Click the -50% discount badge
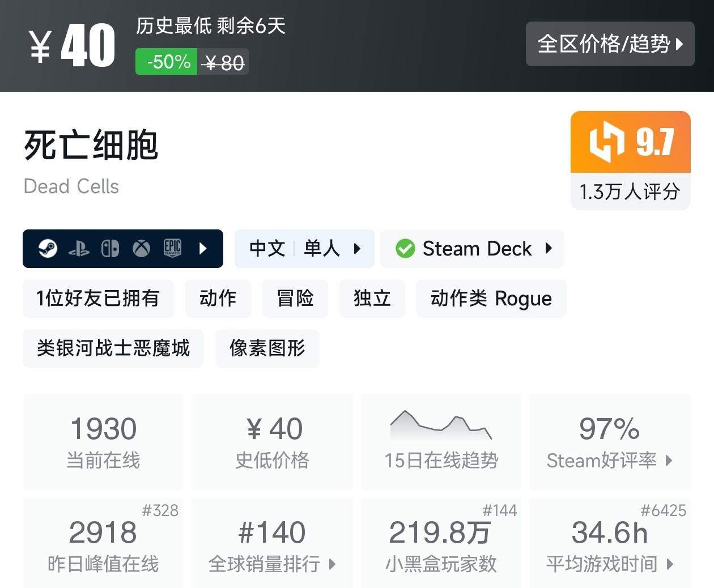Viewport: 714px width, 588px height. (167, 62)
